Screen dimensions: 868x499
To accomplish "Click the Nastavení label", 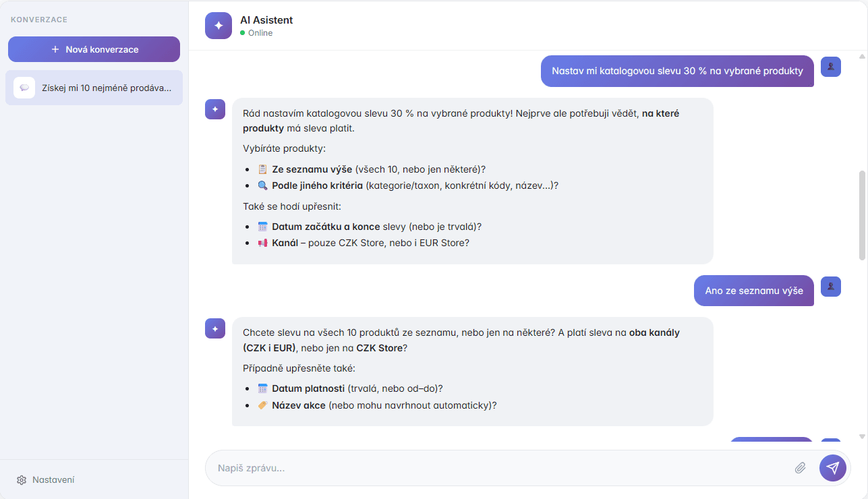I will [53, 479].
